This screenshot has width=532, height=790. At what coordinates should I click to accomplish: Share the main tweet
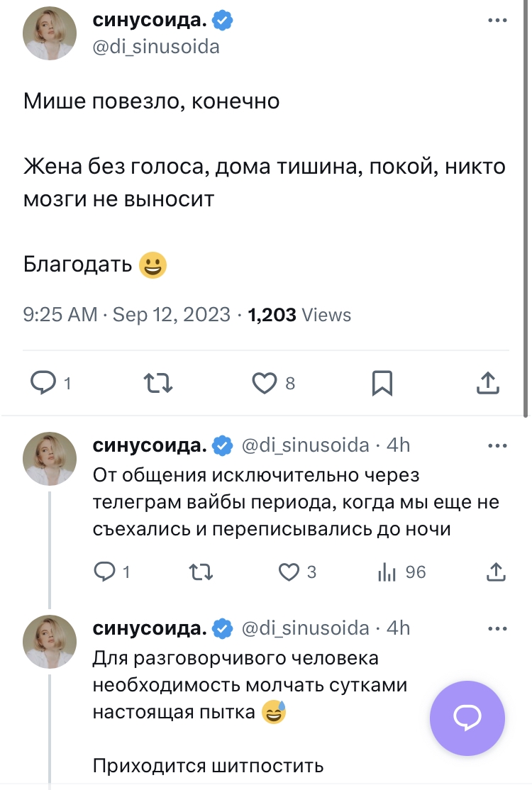point(487,384)
